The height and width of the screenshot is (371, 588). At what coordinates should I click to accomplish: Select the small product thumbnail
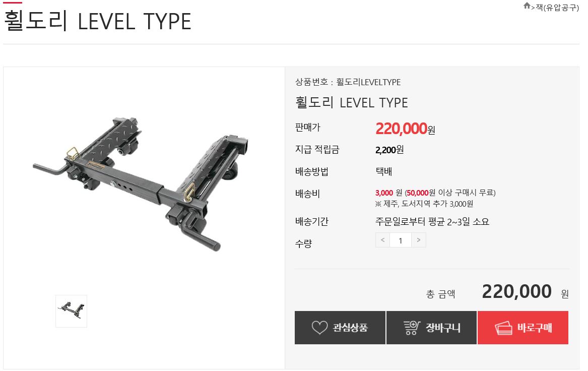(71, 311)
